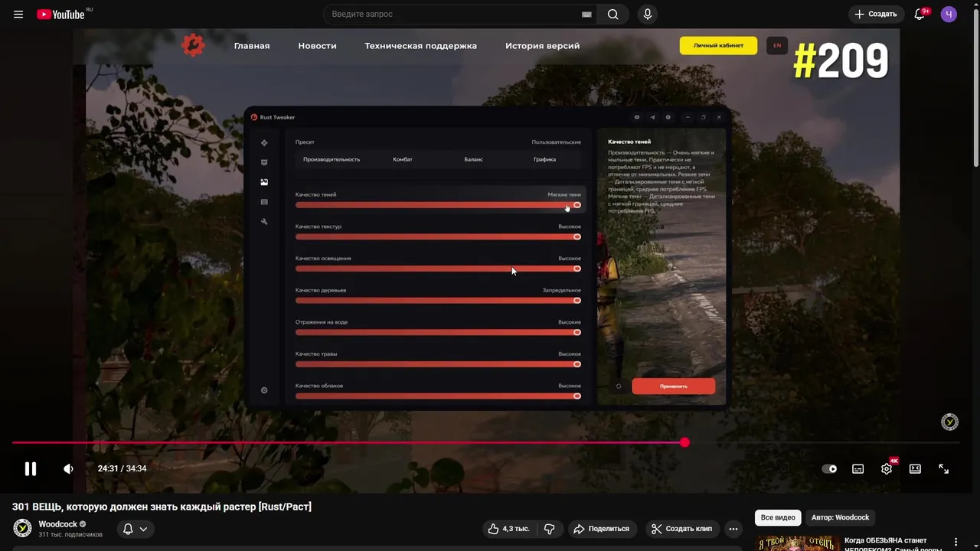The height and width of the screenshot is (551, 980).
Task: Open the Новости site nav item
Action: coord(317,46)
